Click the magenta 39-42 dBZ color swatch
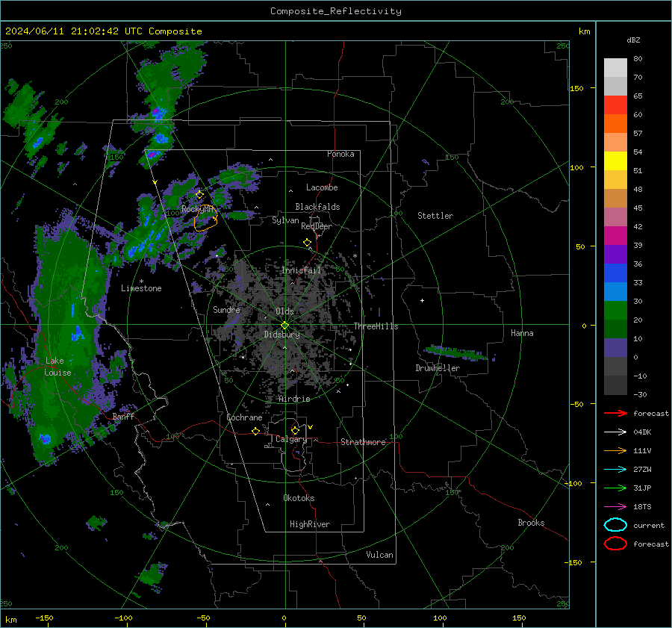The width and height of the screenshot is (672, 628). (615, 236)
